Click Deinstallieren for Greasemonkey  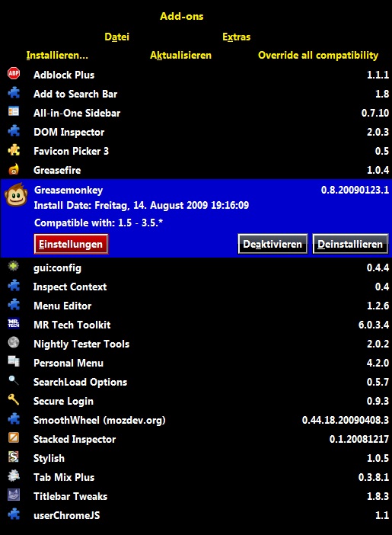350,244
